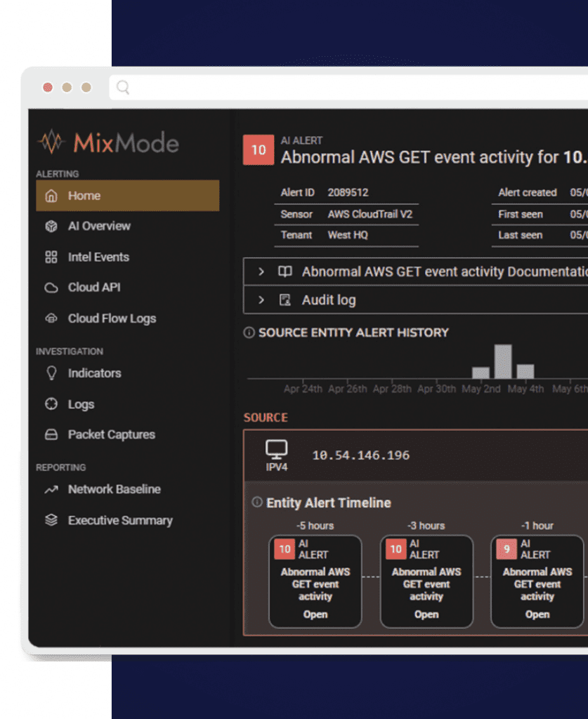Click the Intel Events grid icon

coord(51,257)
